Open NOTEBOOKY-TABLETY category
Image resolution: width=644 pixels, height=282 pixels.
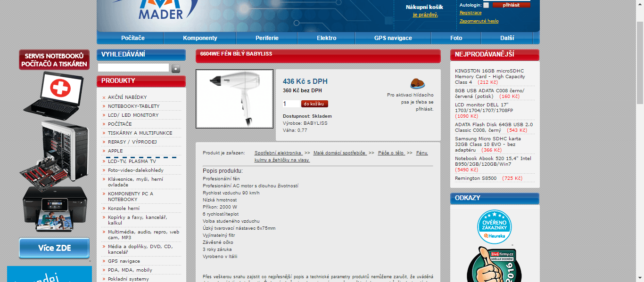pyautogui.click(x=134, y=106)
